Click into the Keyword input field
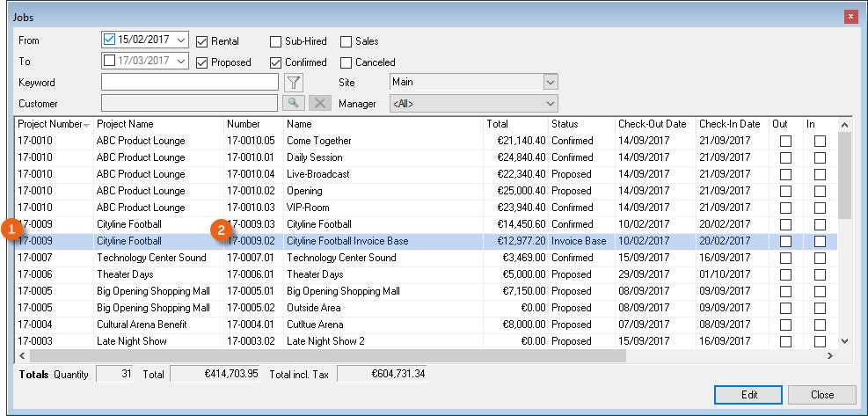The width and height of the screenshot is (868, 416). [x=190, y=83]
